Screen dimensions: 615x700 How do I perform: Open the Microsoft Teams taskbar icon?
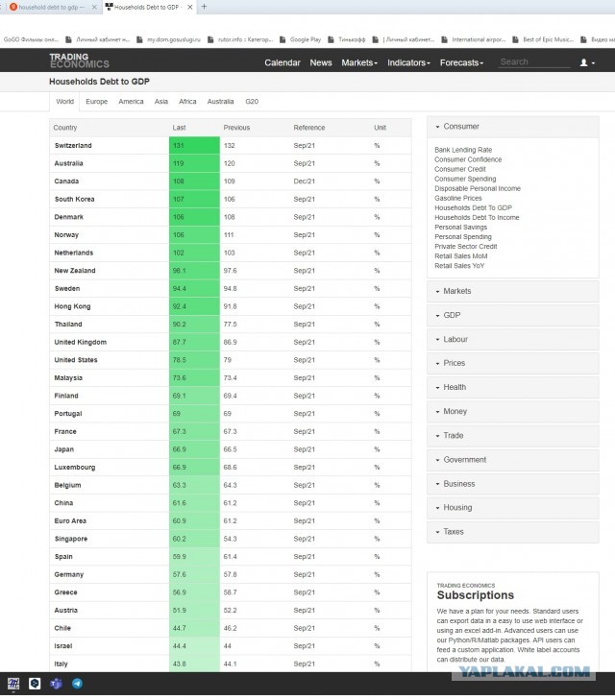(x=56, y=684)
